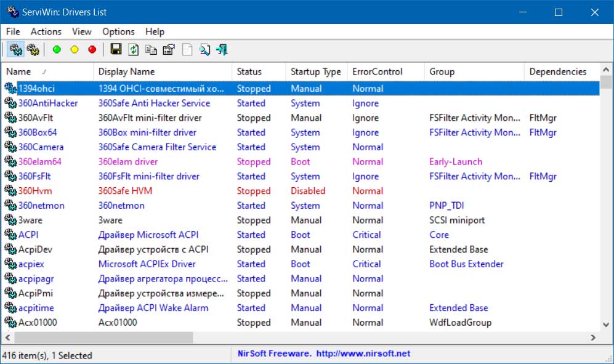Click the gear icon beside 3ware
The image size is (614, 364).
[x=10, y=220]
